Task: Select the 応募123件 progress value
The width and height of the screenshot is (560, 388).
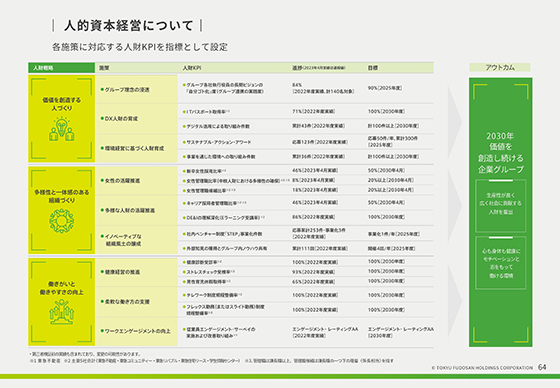Action: click(x=320, y=142)
